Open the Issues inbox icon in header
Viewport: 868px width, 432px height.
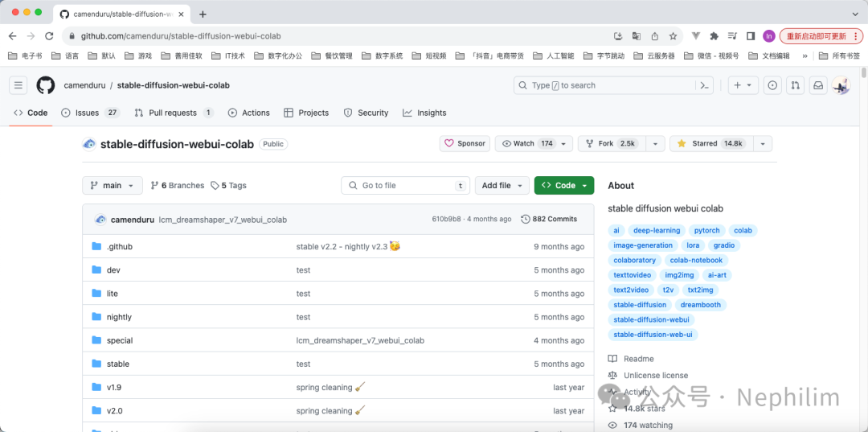[773, 85]
